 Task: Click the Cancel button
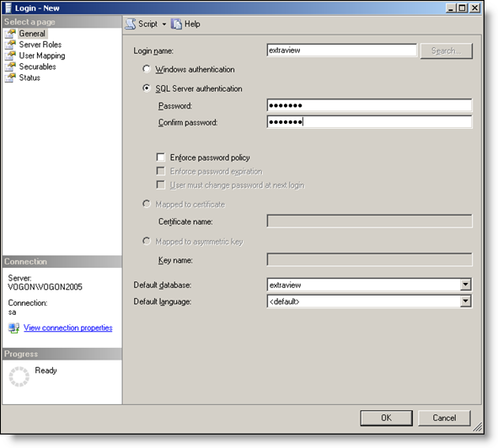[x=444, y=418]
